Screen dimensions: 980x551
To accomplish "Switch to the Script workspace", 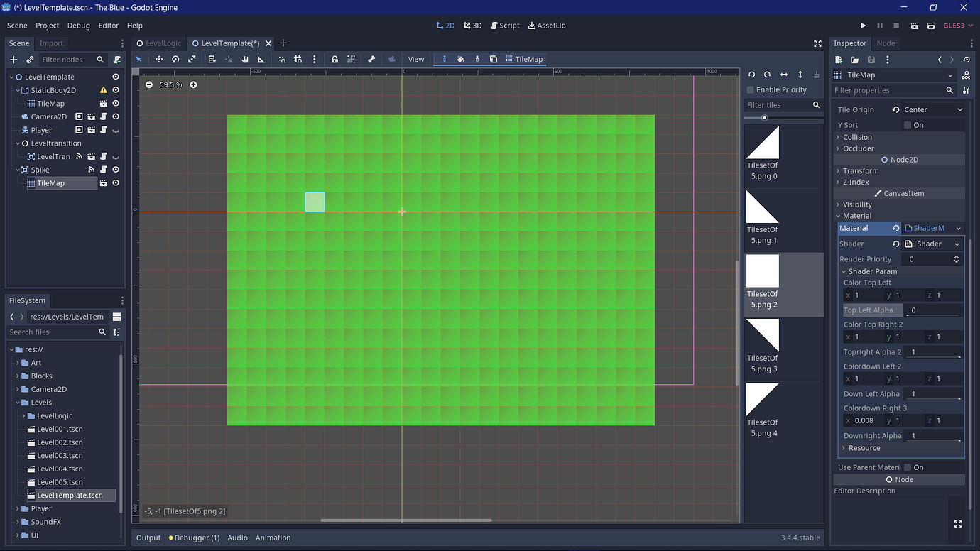I will (x=504, y=25).
